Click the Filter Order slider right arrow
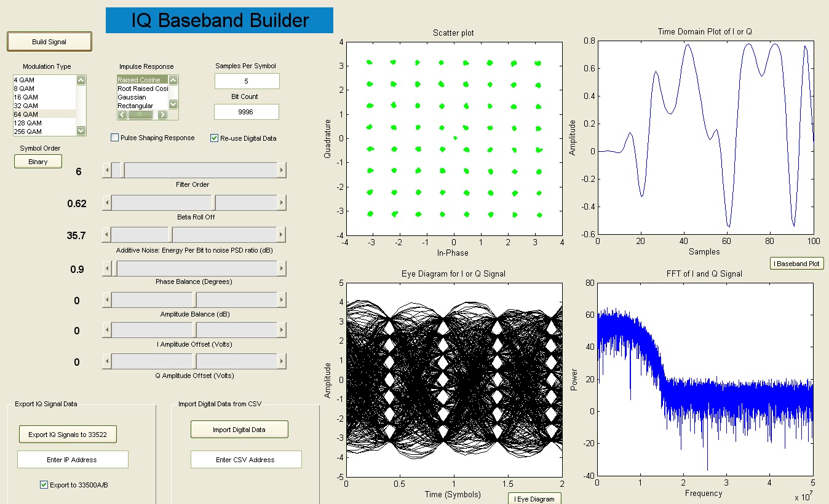The height and width of the screenshot is (504, 829). click(282, 170)
